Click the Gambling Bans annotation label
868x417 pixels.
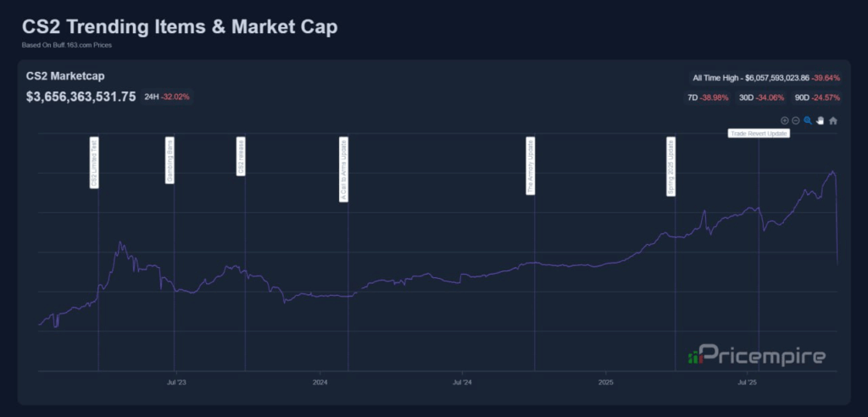click(x=170, y=163)
